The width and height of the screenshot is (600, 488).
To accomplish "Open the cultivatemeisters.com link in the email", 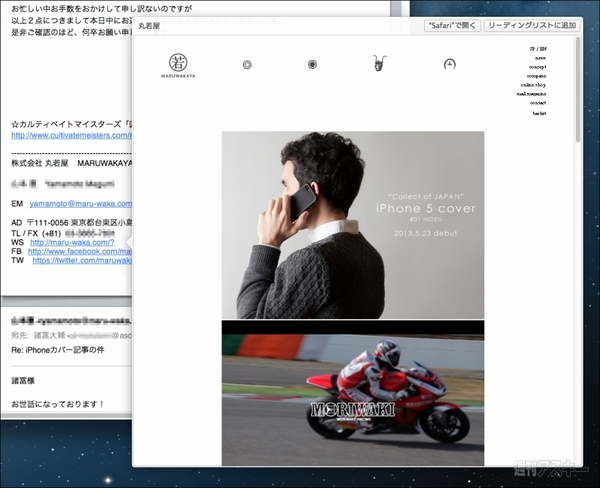I will (x=72, y=135).
